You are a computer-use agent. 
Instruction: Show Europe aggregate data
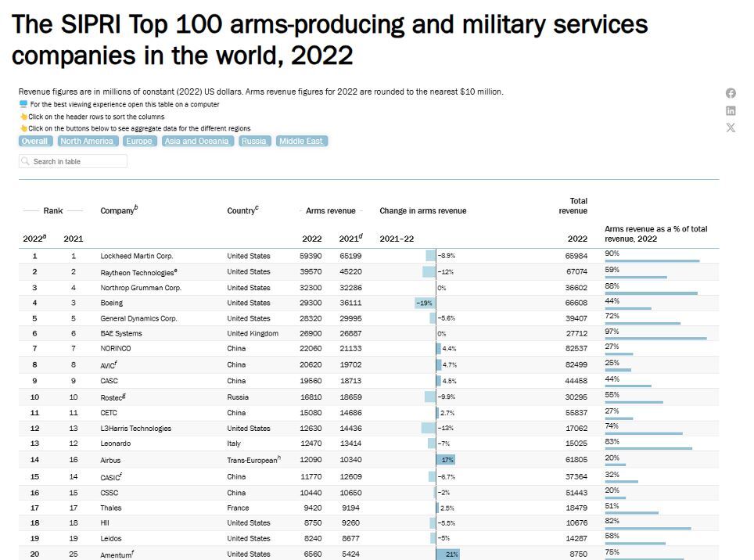(138, 142)
